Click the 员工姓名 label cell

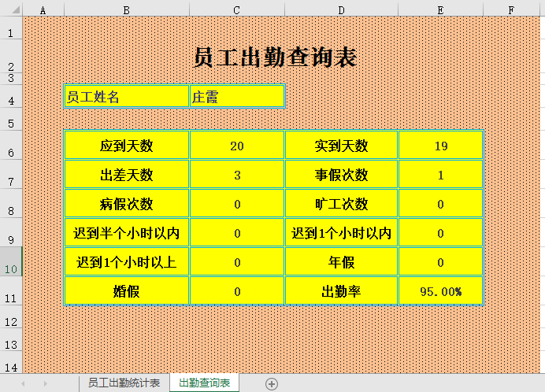tap(126, 97)
